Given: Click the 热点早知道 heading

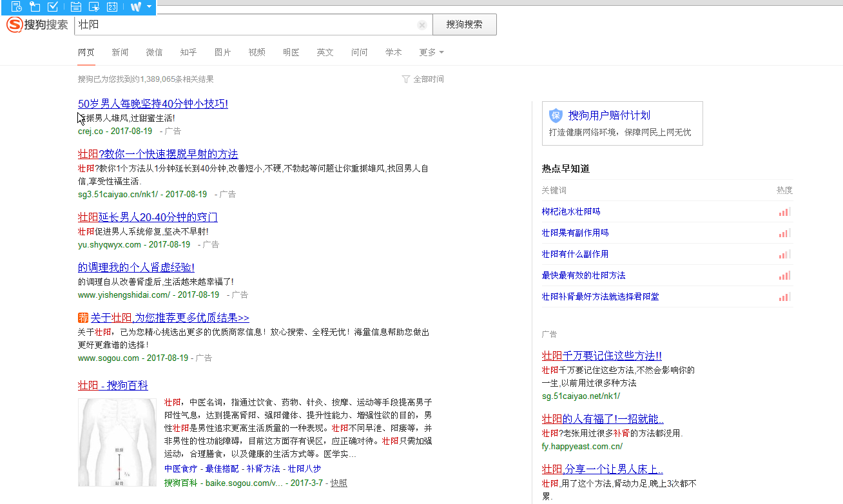Looking at the screenshot, I should point(566,169).
